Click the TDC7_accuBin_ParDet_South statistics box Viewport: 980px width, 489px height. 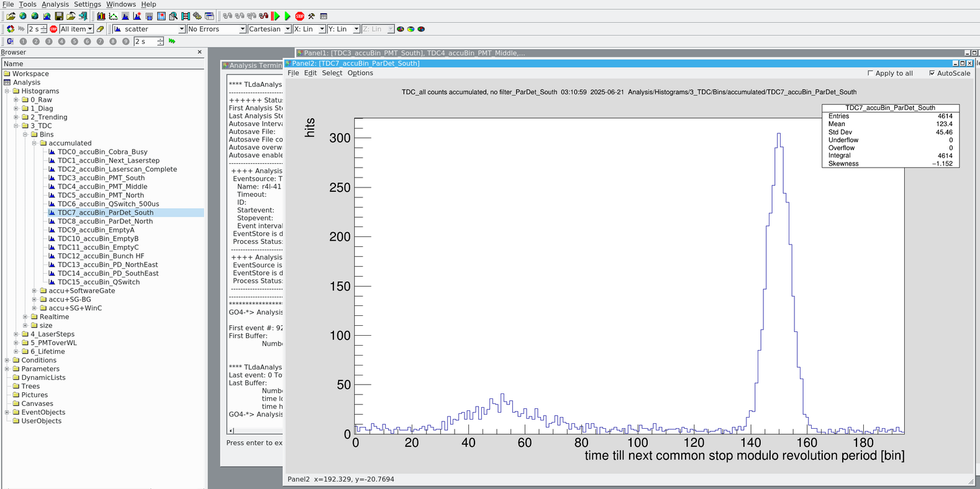point(891,135)
